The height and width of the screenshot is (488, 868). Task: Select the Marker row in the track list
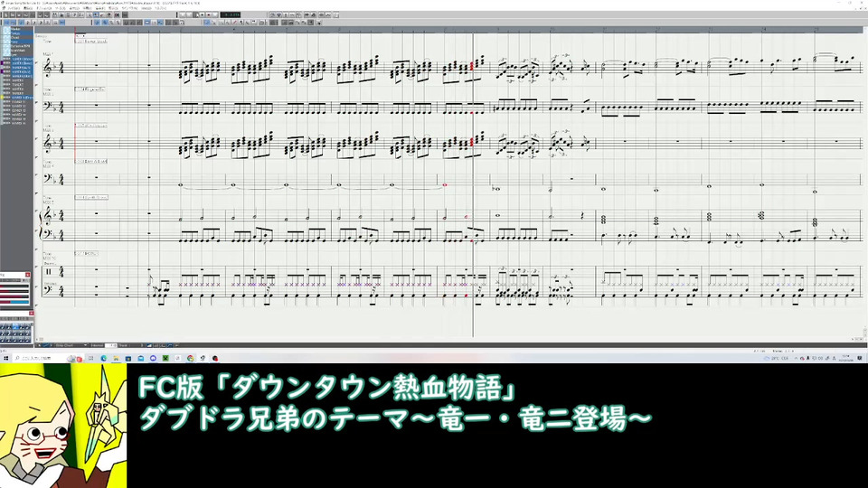16,29
